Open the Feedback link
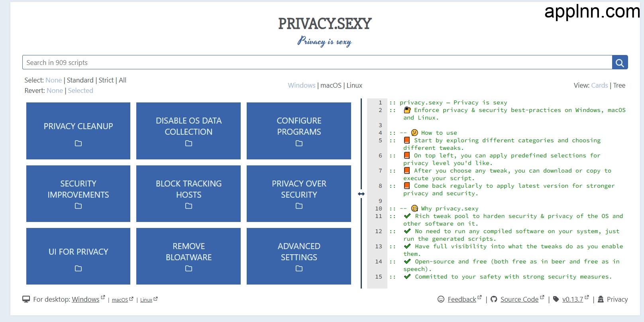Image resolution: width=644 pixels, height=322 pixels. [462, 299]
